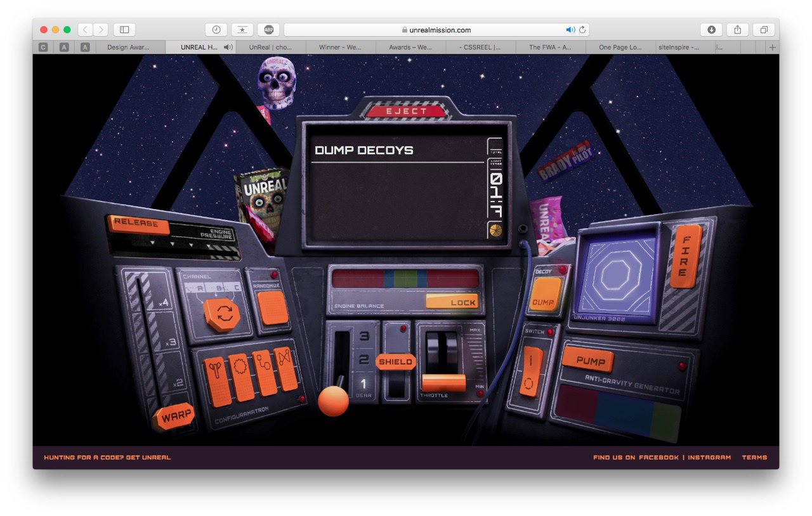Click the floating skull
This screenshot has height=516, width=812.
(277, 82)
